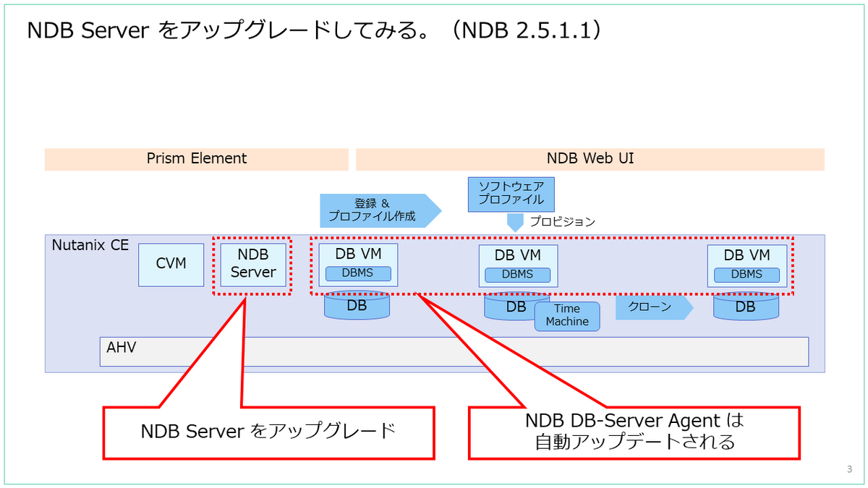Click the Nutanix CE label
Image resolution: width=868 pixels, height=488 pixels.
tap(90, 246)
